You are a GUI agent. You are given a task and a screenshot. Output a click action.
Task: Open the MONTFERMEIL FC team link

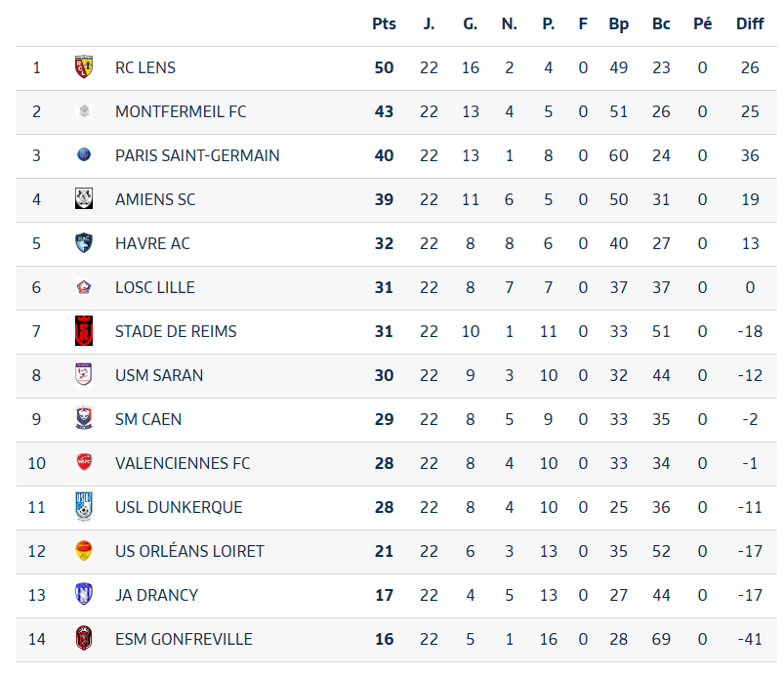coord(181,111)
